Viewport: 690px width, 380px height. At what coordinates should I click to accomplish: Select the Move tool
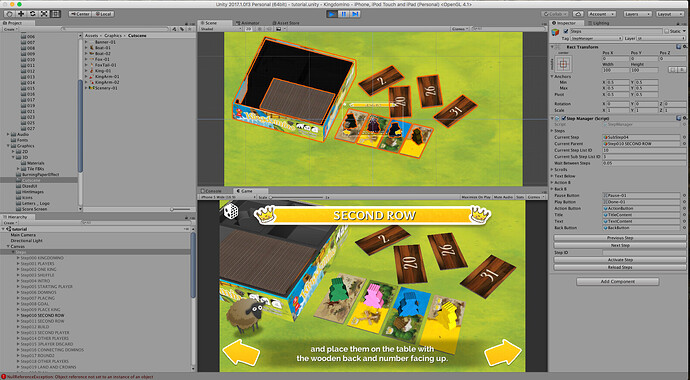tap(21, 14)
